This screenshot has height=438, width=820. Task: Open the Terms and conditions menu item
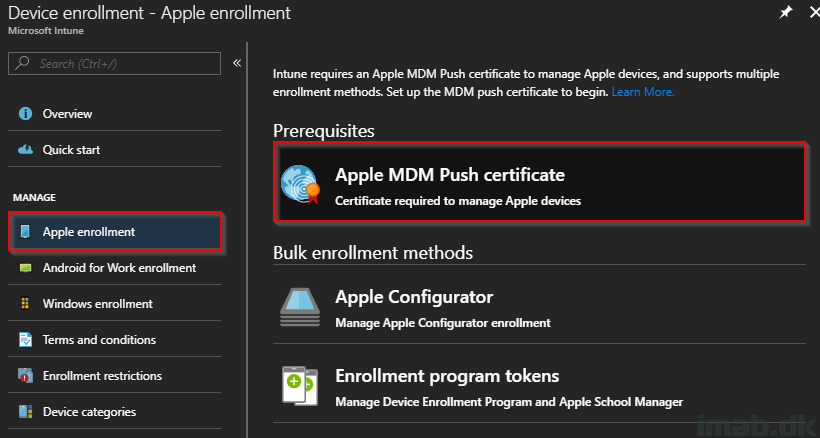point(115,340)
